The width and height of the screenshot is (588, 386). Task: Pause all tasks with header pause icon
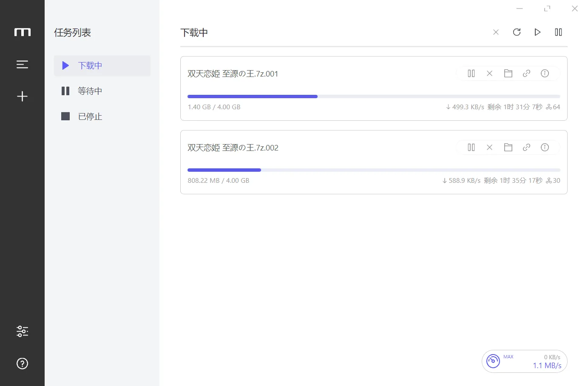[558, 32]
